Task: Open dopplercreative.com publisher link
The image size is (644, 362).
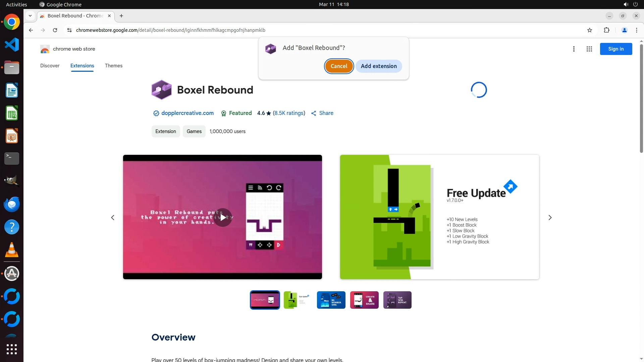Action: tap(187, 113)
